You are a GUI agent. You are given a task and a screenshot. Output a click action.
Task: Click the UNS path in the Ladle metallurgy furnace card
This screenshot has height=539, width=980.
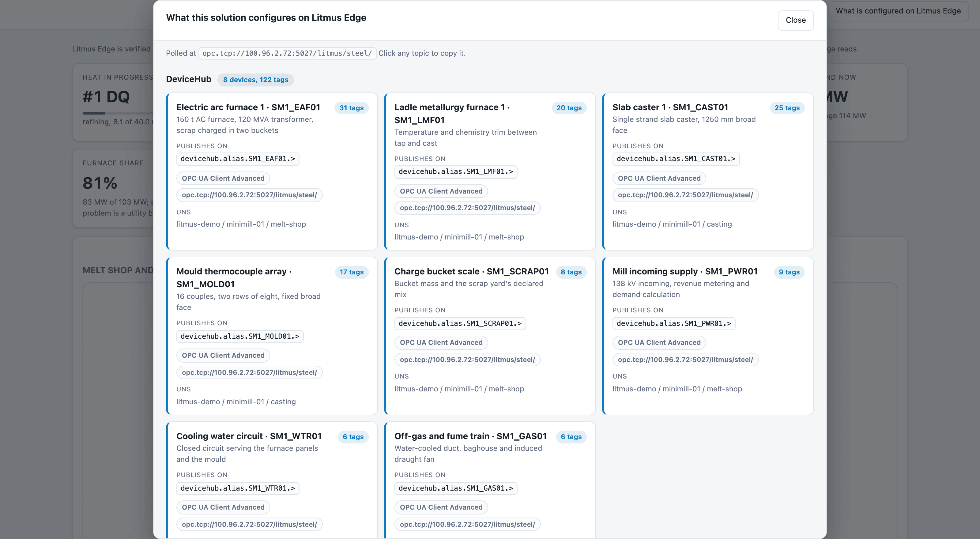click(x=459, y=237)
